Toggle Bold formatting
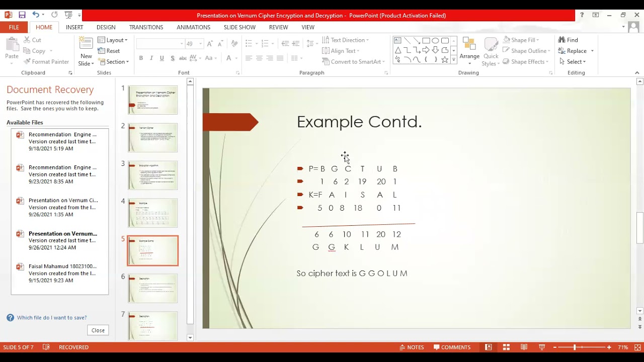The image size is (644, 362). [141, 58]
